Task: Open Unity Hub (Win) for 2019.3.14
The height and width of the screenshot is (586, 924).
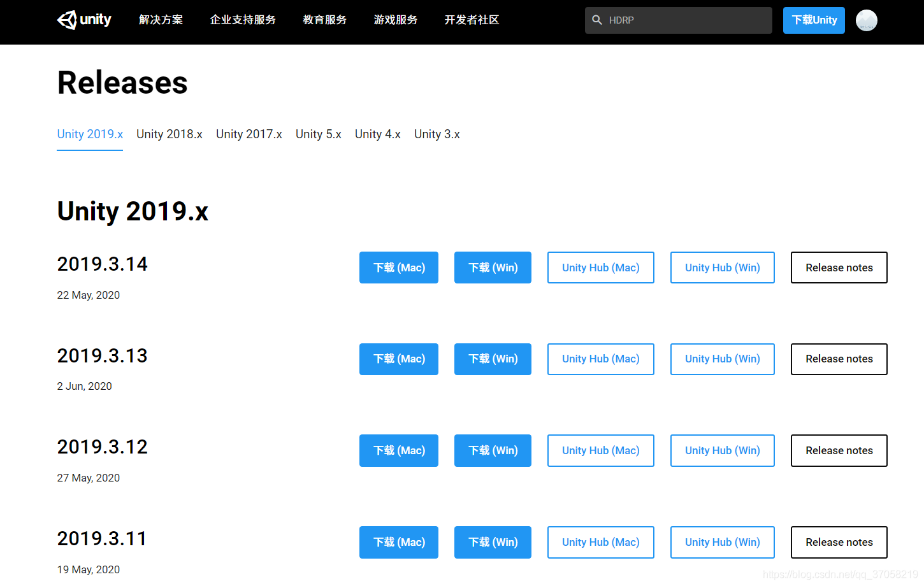Action: pos(723,268)
